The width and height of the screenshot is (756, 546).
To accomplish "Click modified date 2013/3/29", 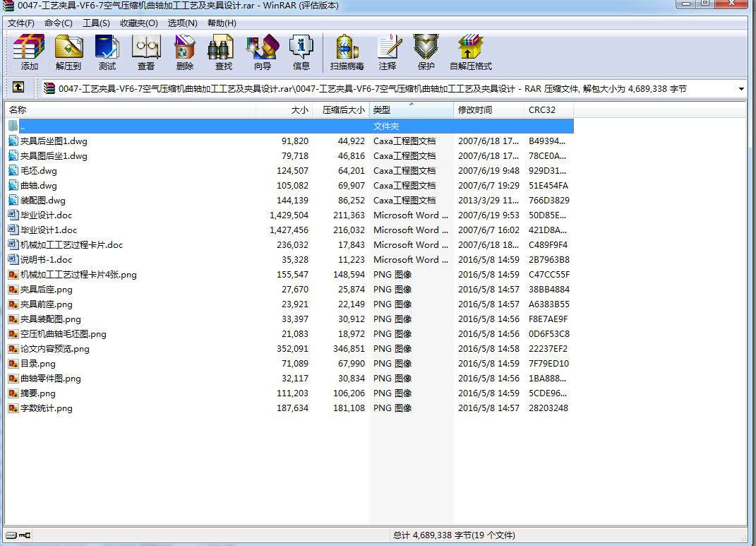I will coord(488,200).
